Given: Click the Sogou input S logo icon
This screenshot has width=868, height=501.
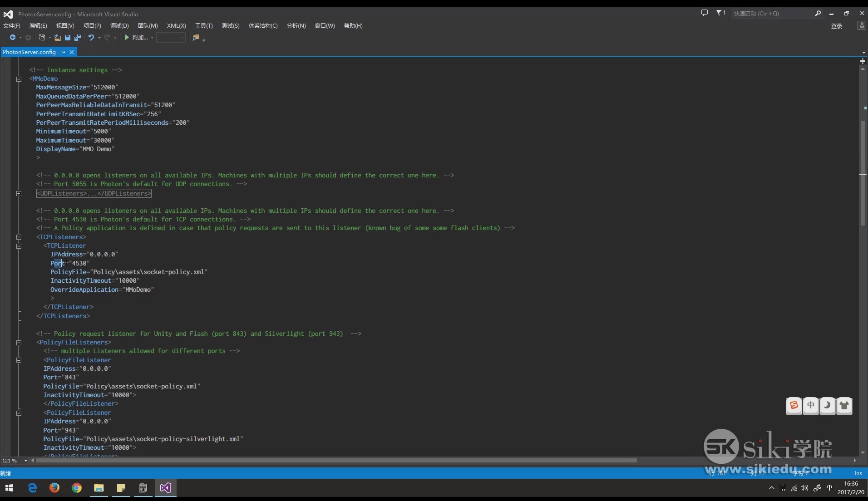Looking at the screenshot, I should tap(794, 405).
